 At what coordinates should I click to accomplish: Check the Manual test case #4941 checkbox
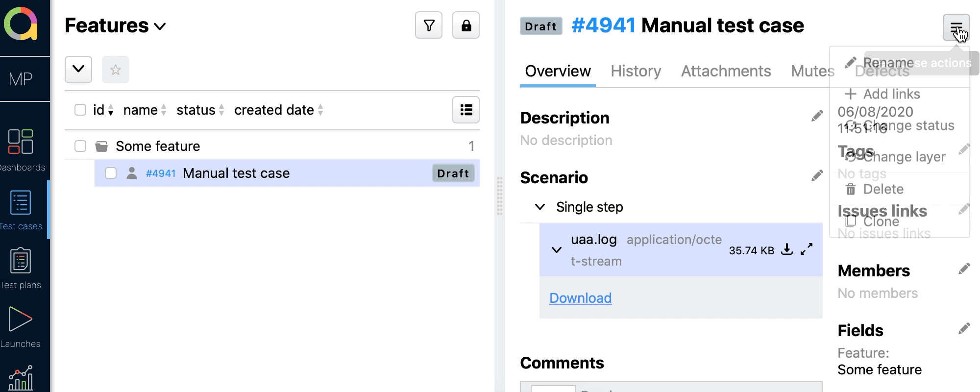click(x=111, y=173)
